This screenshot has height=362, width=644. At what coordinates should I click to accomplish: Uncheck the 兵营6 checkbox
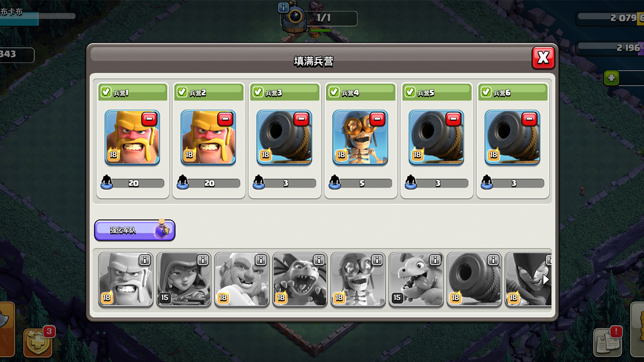pos(486,92)
